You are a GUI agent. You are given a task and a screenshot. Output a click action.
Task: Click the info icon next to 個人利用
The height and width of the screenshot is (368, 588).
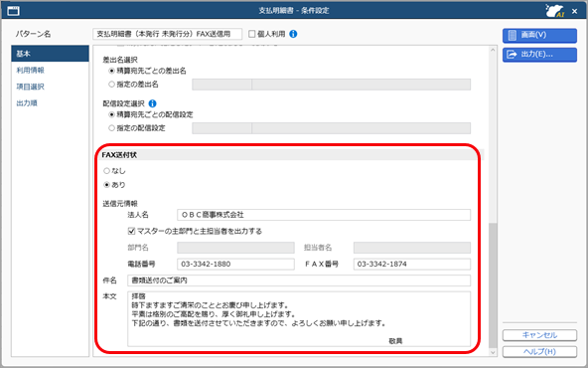tap(293, 34)
